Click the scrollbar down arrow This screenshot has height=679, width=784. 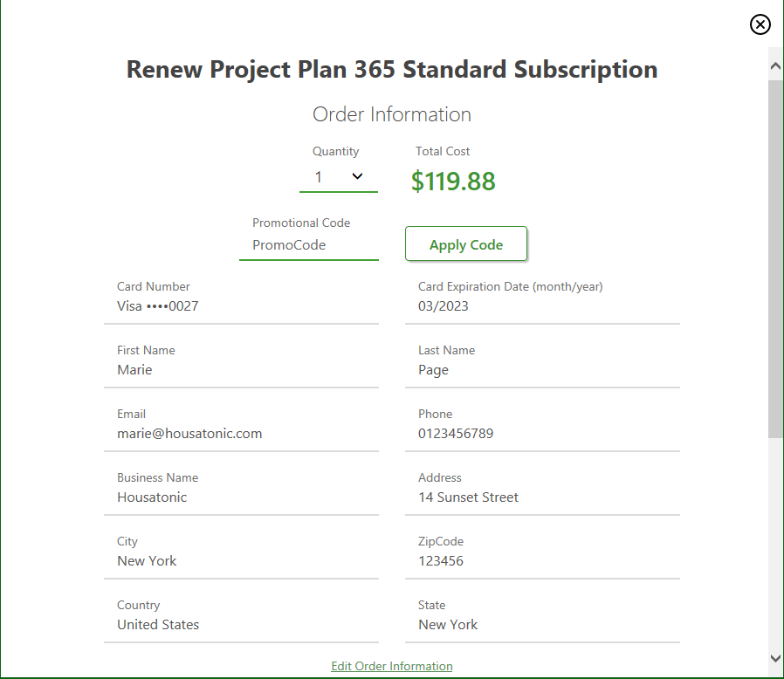click(775, 657)
